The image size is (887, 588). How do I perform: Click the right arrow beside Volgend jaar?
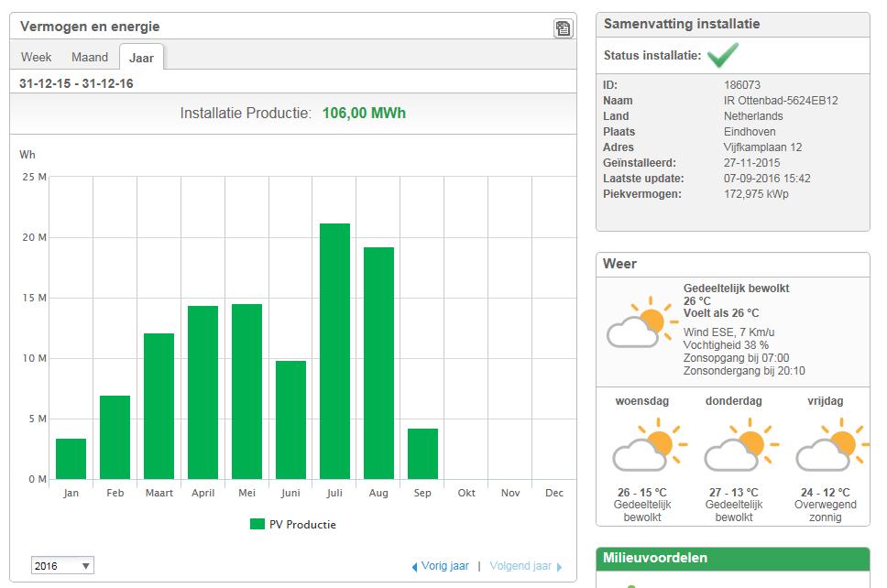(559, 567)
